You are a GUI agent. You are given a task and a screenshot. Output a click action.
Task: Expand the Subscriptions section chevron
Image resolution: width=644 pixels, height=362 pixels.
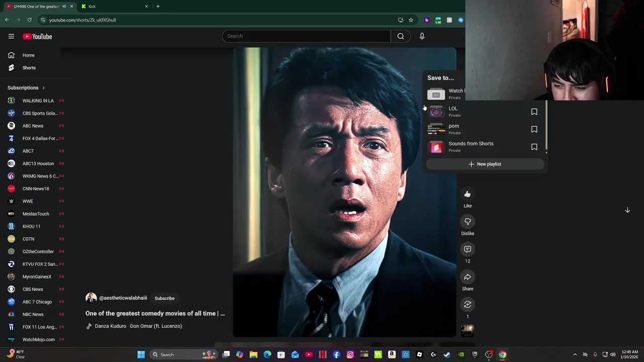43,88
